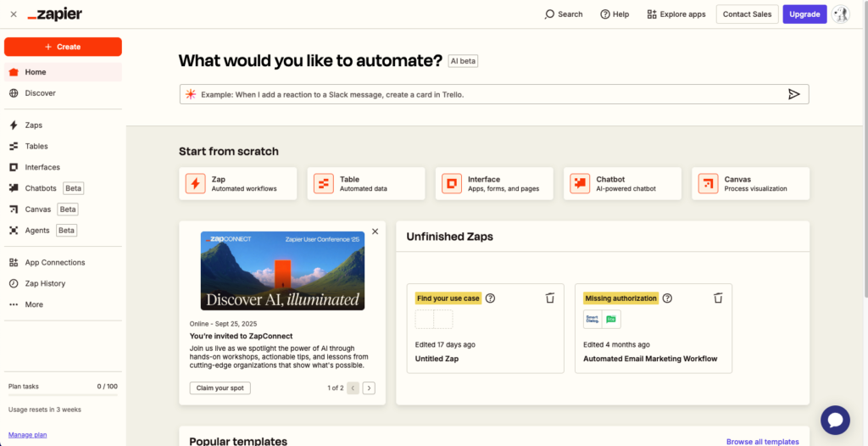Open App Connections in the sidebar
This screenshot has width=868, height=446.
[63, 263]
